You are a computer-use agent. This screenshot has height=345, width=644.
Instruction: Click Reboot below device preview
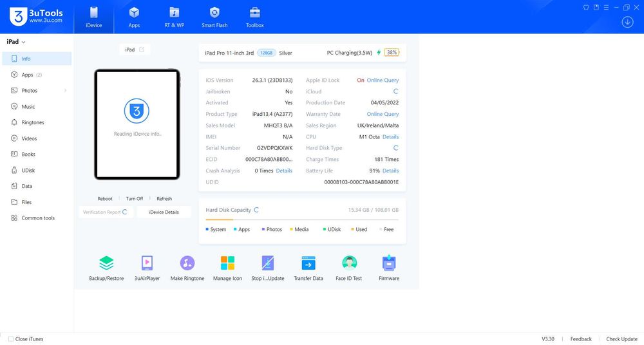click(x=105, y=199)
